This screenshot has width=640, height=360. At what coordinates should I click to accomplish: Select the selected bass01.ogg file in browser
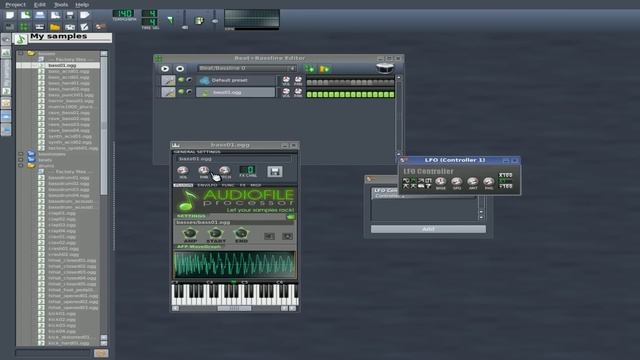click(x=62, y=65)
